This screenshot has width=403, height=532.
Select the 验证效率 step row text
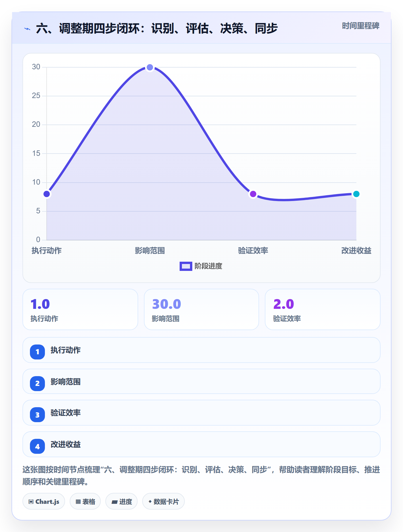(x=66, y=413)
